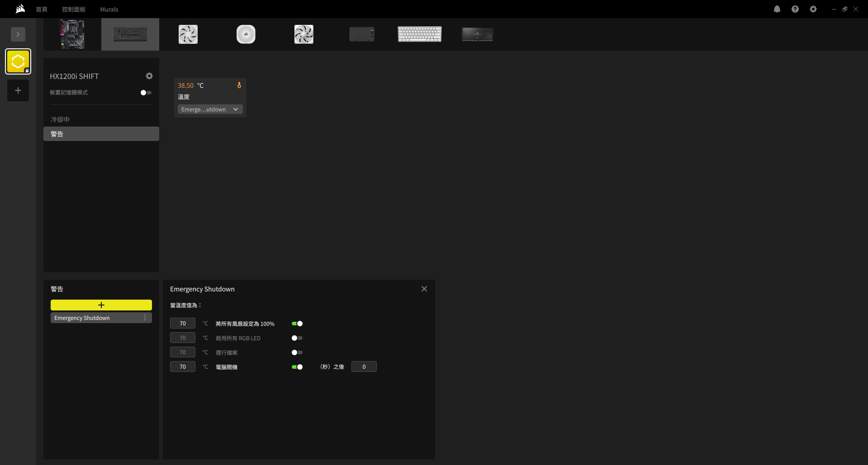Click yellow plus button to add alert

pyautogui.click(x=101, y=305)
